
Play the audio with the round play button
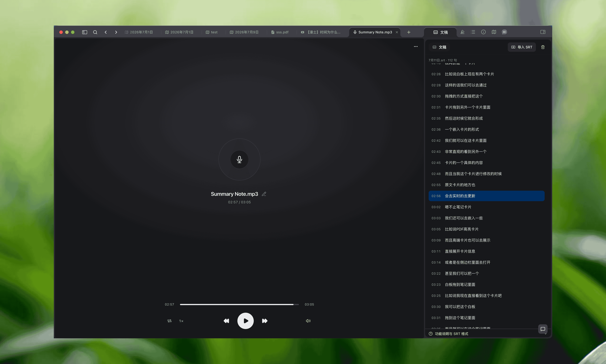click(245, 321)
